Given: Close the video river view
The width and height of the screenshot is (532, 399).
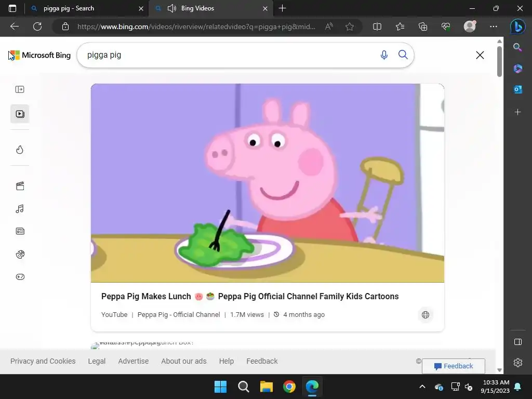Looking at the screenshot, I should [x=480, y=55].
